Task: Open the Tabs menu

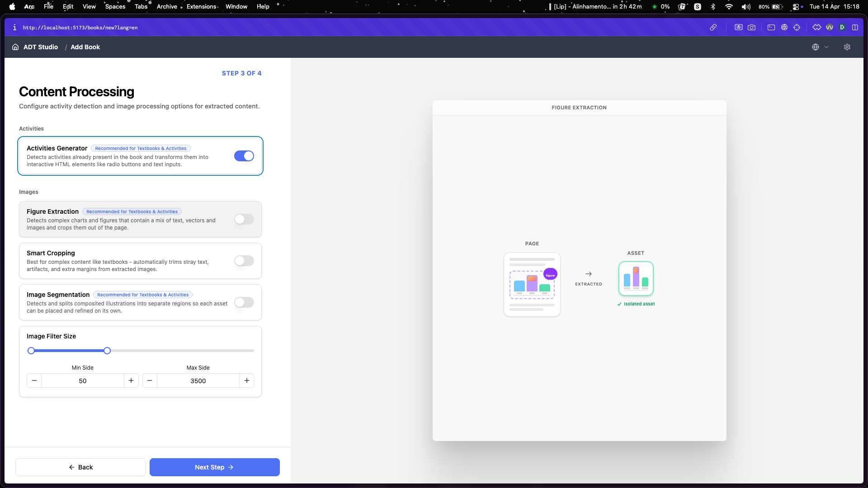Action: [x=141, y=6]
